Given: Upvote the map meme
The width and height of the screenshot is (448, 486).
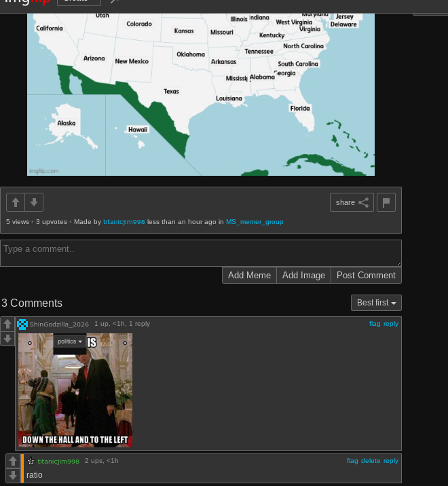Looking at the screenshot, I should click(x=16, y=202).
